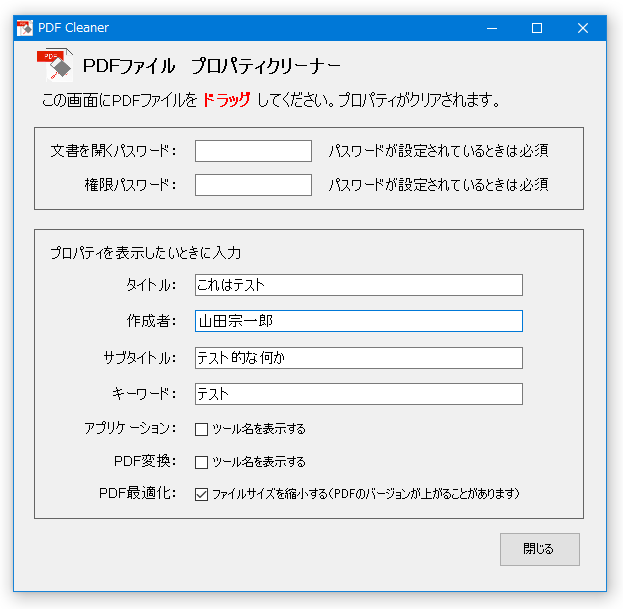623x609 pixels.
Task: Click the 閉じる button
Action: click(540, 549)
